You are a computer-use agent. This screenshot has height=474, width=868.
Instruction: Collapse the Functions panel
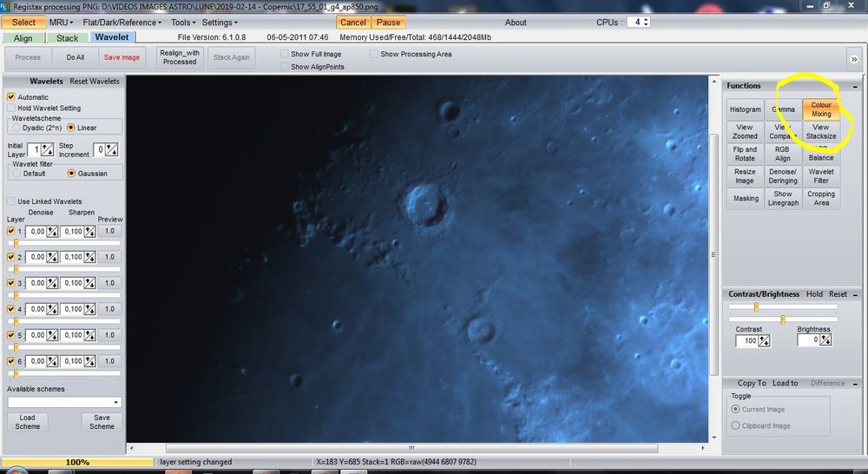855,87
